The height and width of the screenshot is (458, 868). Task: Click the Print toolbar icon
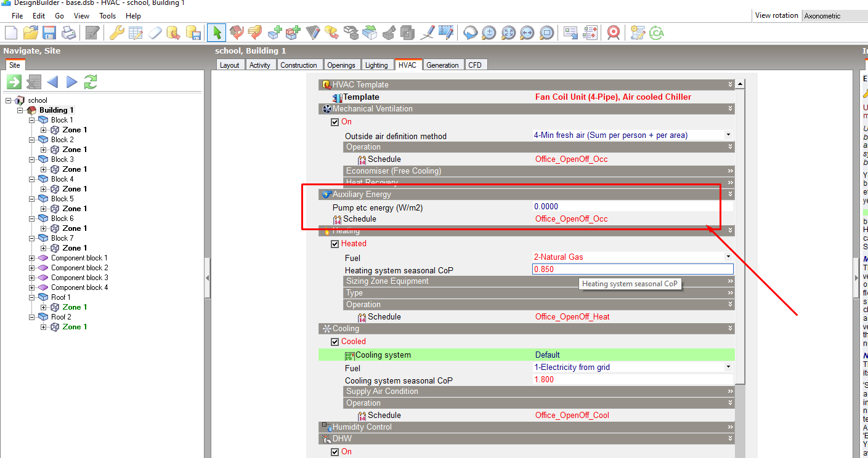click(68, 33)
